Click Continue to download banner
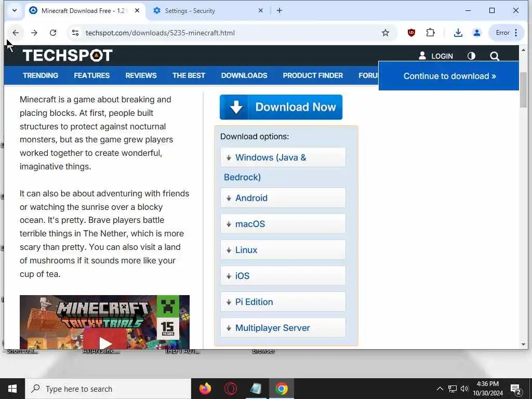Viewport: 532px width, 399px height. coord(449,76)
